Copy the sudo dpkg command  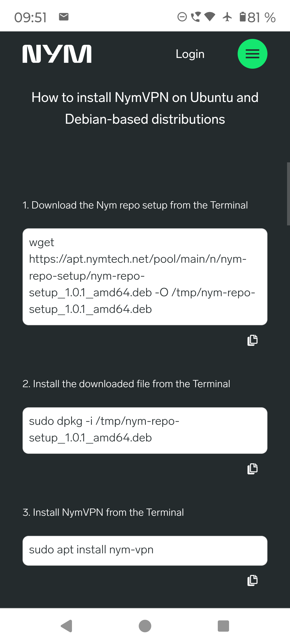tap(252, 469)
